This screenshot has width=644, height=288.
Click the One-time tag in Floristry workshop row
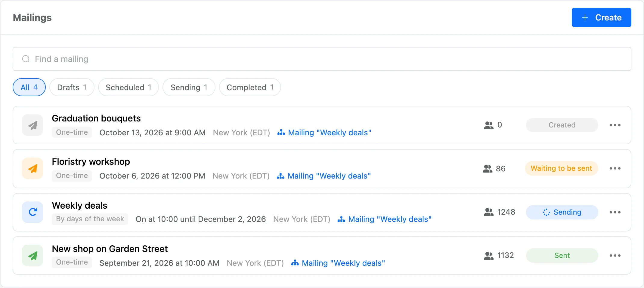[x=72, y=176]
